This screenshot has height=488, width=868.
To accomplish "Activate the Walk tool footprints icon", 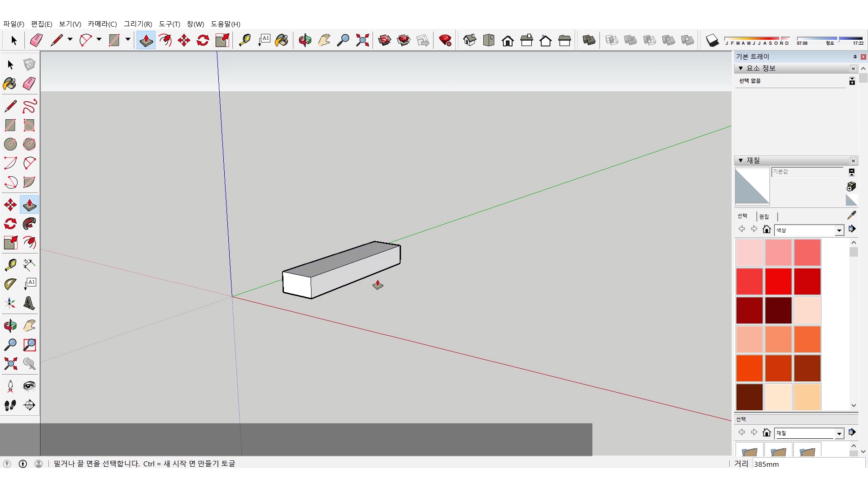I will pyautogui.click(x=10, y=405).
